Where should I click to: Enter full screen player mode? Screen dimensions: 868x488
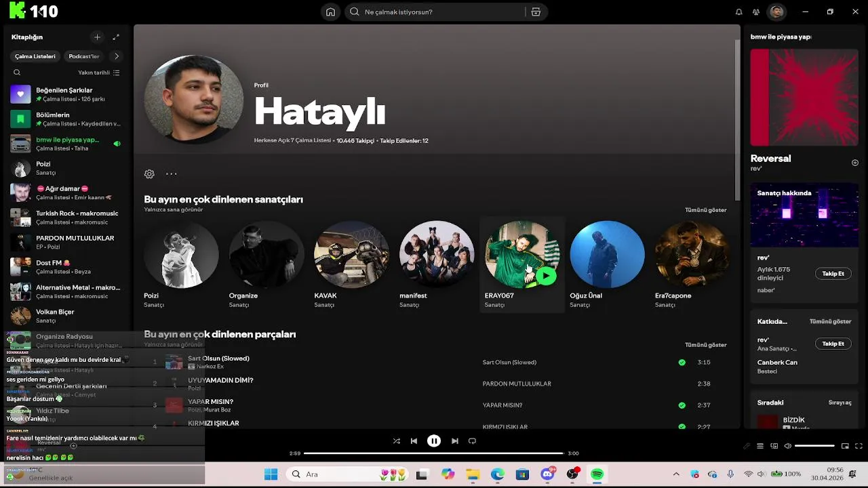[859, 446]
